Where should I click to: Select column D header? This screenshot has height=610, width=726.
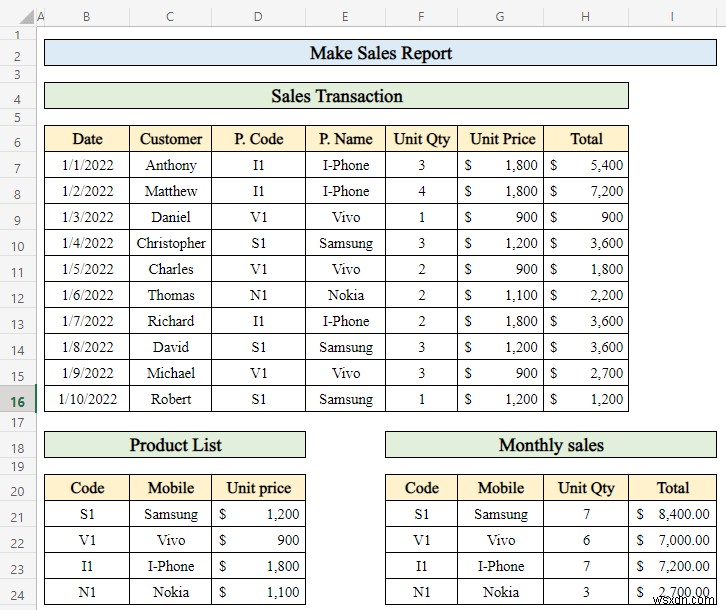[x=258, y=17]
